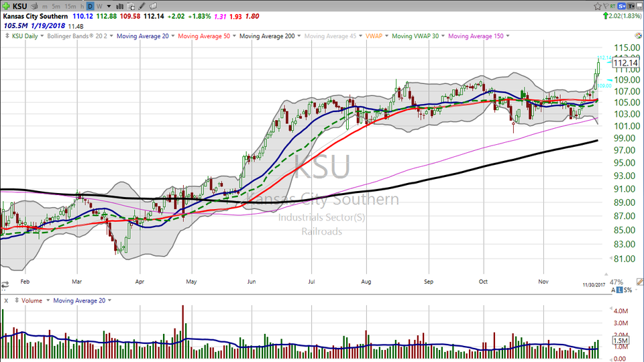Click the 112.14 current price label
The width and height of the screenshot is (644, 362).
coord(625,63)
